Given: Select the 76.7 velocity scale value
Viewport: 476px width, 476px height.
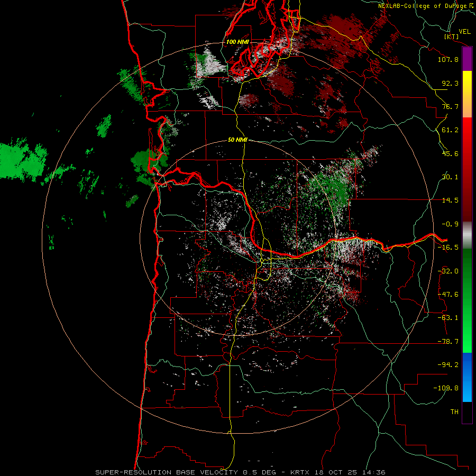Looking at the screenshot, I should (x=450, y=106).
